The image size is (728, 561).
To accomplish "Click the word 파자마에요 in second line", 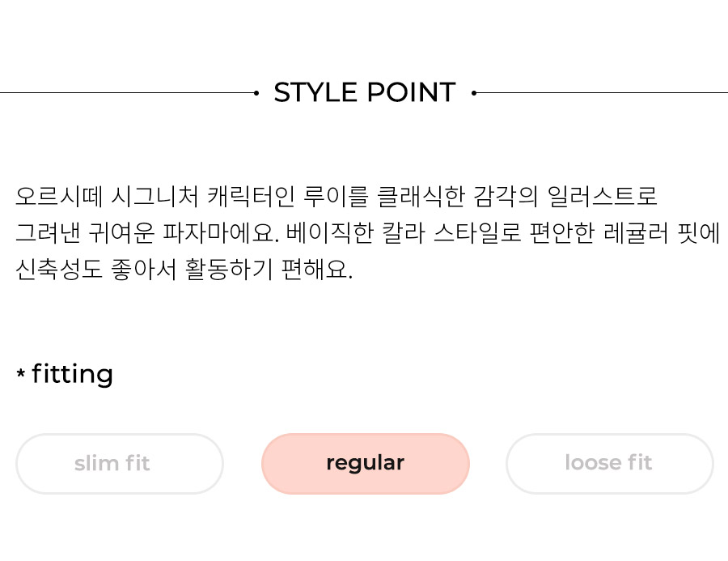I will coord(221,233).
